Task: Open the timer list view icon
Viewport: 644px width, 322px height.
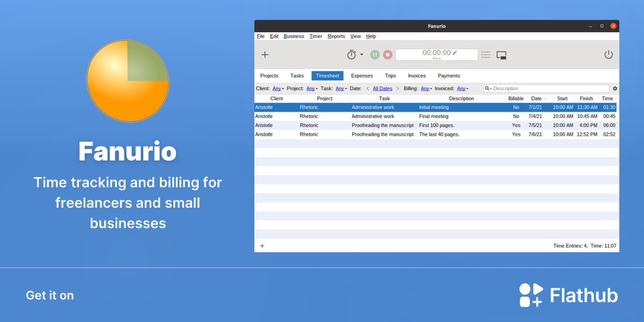Action: [486, 54]
